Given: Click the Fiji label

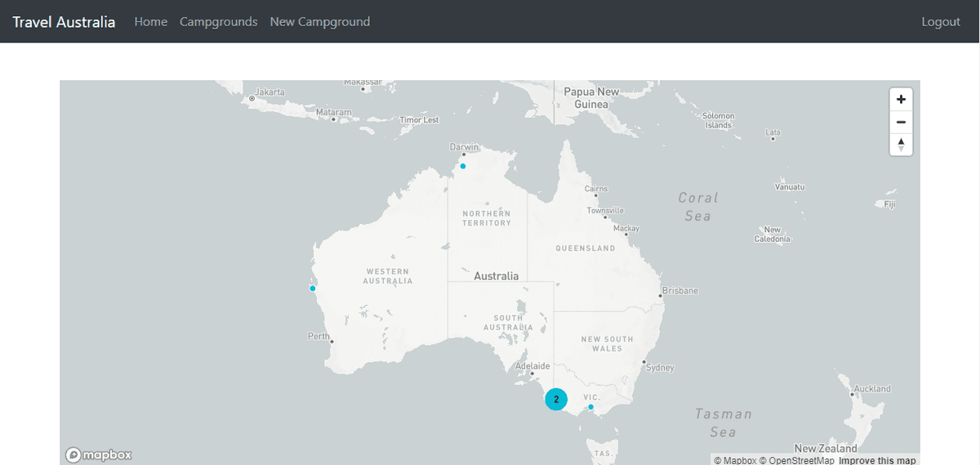Looking at the screenshot, I should click(x=889, y=204).
